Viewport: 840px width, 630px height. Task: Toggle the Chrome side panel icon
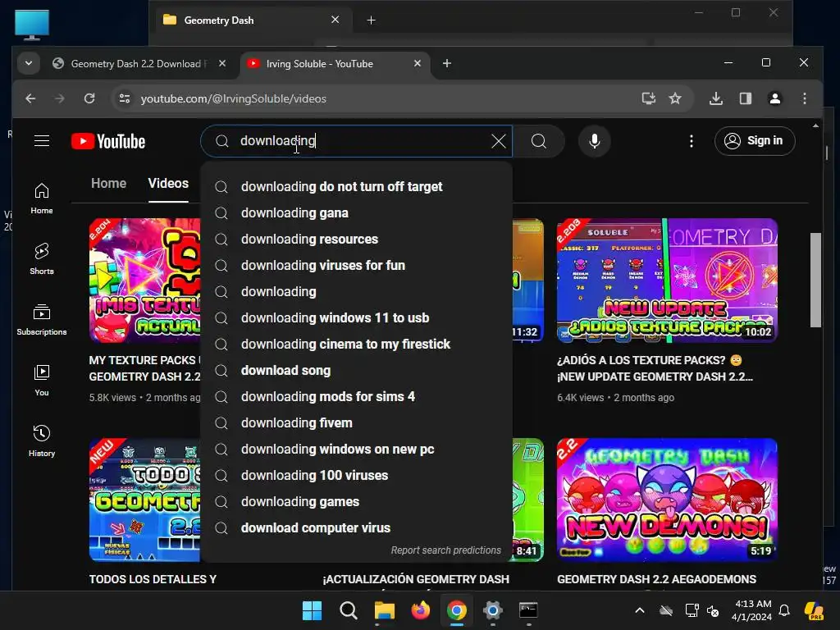[745, 98]
